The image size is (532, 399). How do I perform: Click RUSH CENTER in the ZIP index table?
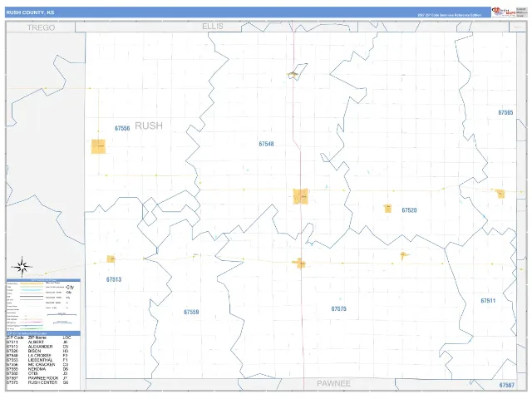tap(42, 382)
